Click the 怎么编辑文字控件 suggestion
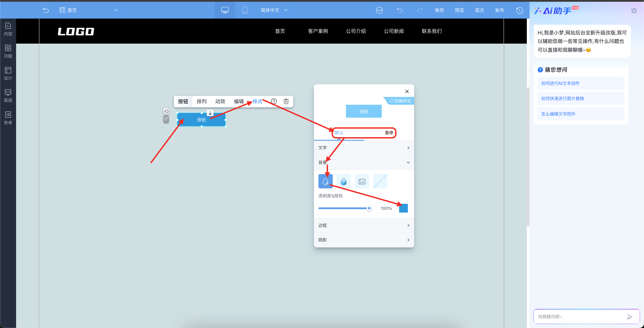The image size is (644, 328). (580, 114)
